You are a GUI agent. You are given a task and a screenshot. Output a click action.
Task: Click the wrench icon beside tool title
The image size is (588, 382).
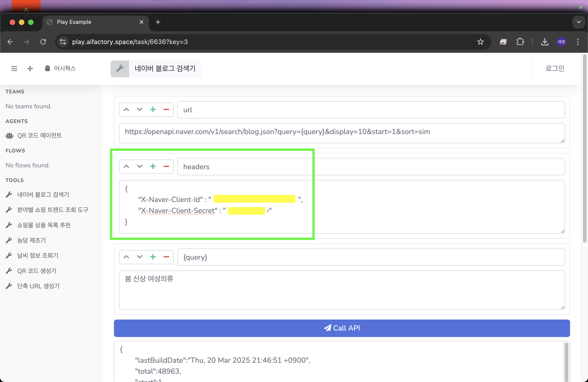[120, 68]
